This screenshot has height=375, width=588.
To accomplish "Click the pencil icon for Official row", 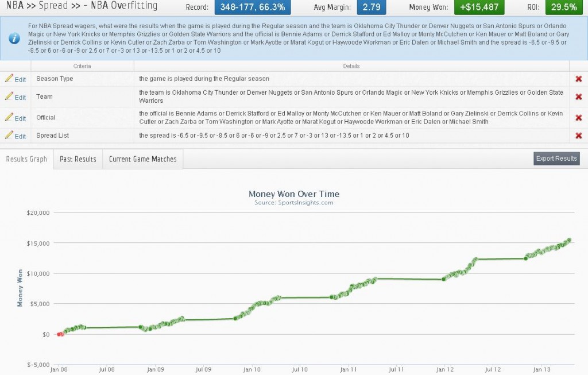I will coord(9,117).
